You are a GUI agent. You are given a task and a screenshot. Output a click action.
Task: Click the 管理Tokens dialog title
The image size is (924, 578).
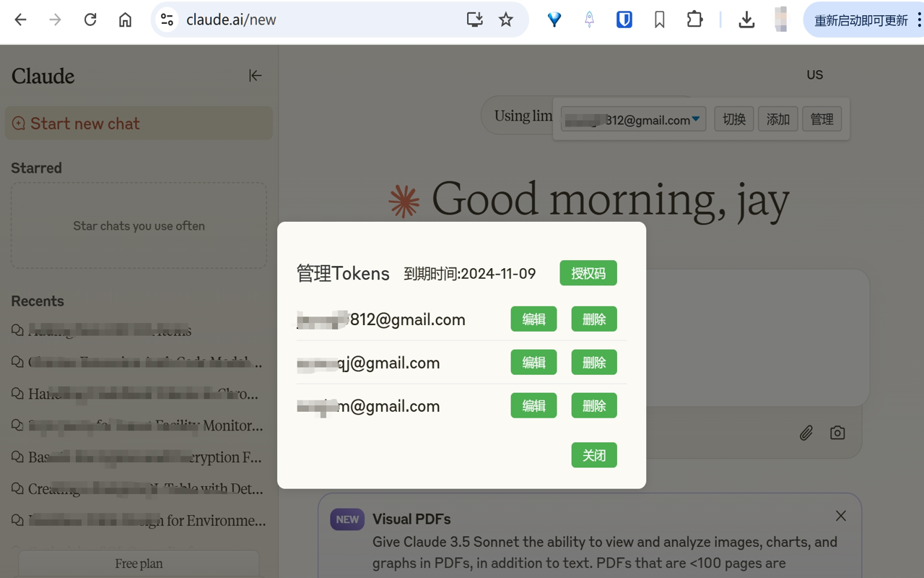point(343,273)
